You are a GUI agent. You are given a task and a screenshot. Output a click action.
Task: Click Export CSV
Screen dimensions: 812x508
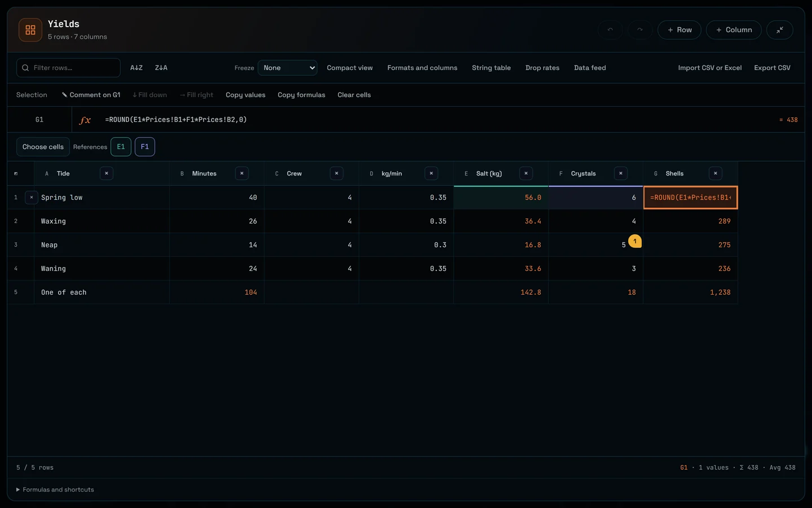772,68
